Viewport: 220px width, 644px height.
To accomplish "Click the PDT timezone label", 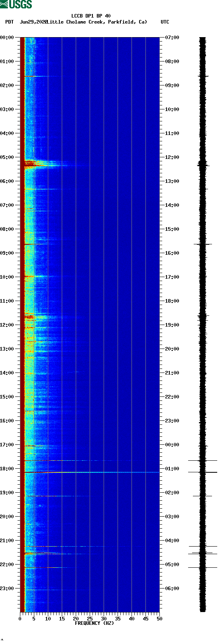I will (x=10, y=22).
